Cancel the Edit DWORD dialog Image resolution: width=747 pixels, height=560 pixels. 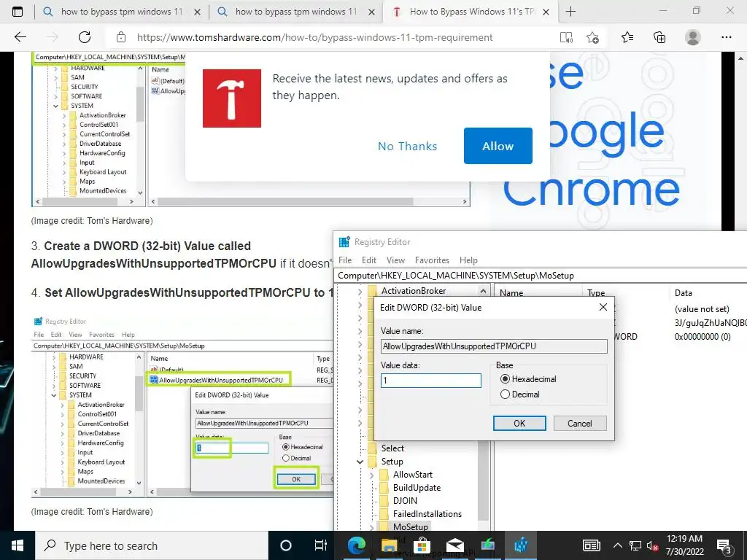pyautogui.click(x=579, y=424)
